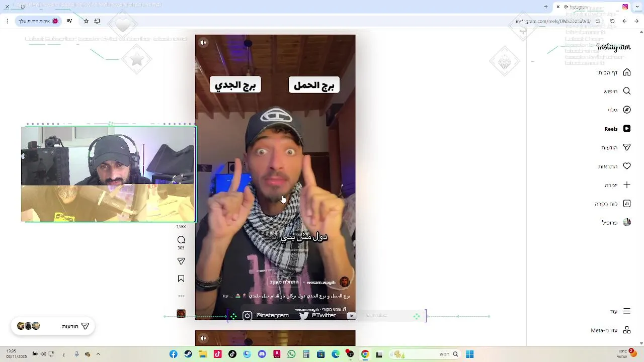The width and height of the screenshot is (644, 362).
Task: Open Windows Start menu
Action: coord(469,354)
